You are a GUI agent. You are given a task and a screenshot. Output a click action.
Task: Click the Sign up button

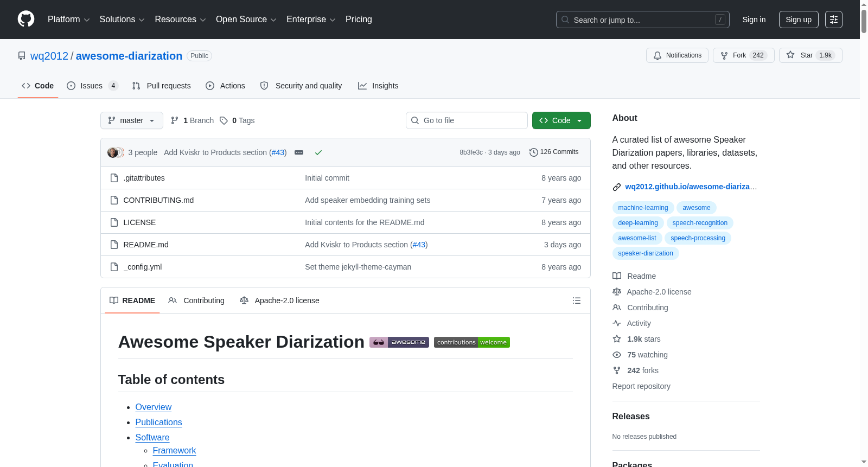(x=799, y=20)
